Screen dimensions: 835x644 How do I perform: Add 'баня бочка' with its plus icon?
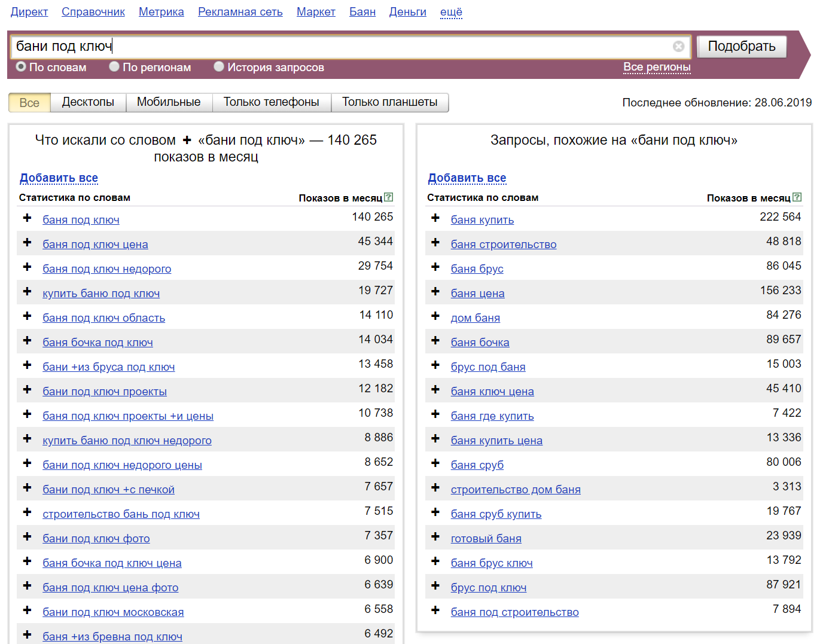pos(435,341)
